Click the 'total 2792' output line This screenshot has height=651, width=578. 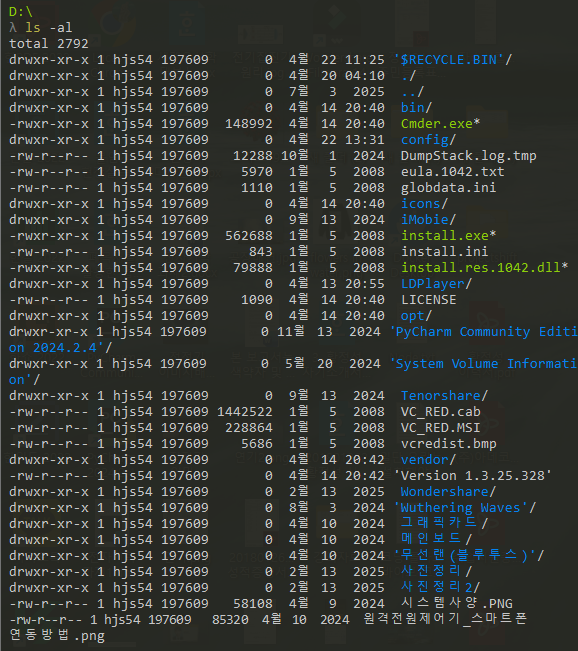(49, 44)
